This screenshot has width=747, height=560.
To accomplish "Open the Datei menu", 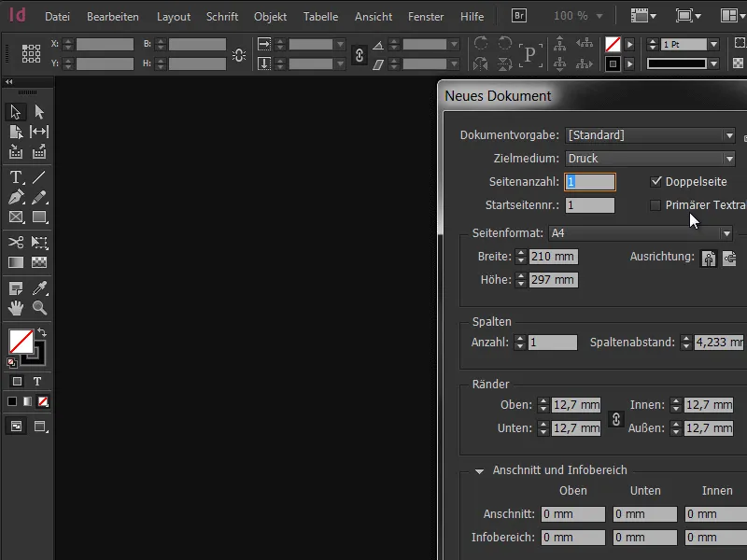I will click(57, 17).
